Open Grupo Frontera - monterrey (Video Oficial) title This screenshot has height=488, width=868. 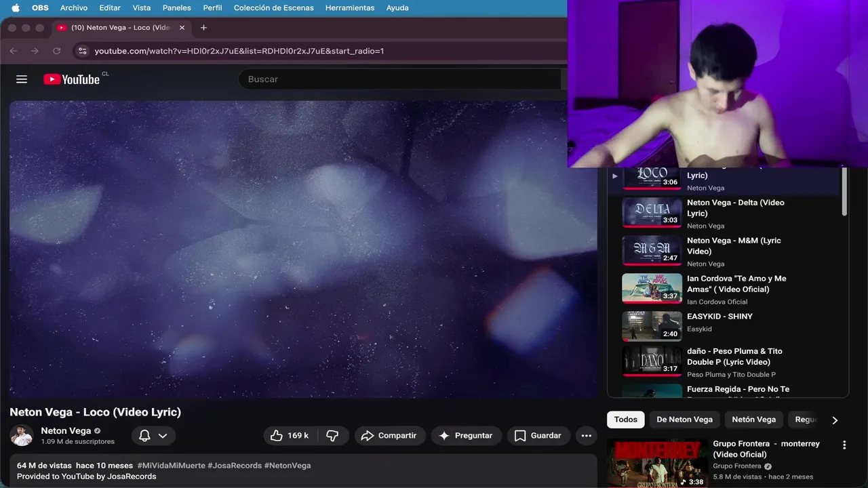click(766, 449)
